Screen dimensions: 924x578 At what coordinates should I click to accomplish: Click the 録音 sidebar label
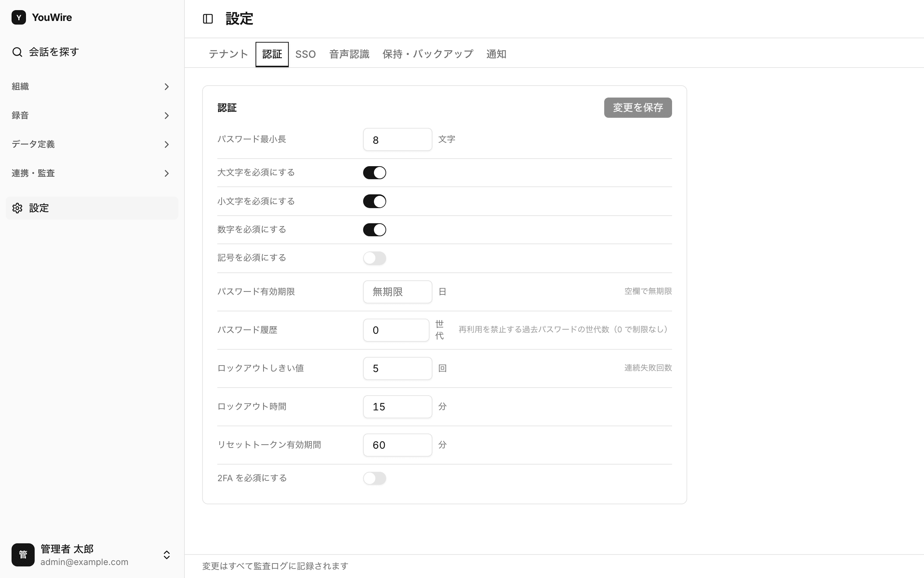(x=20, y=116)
